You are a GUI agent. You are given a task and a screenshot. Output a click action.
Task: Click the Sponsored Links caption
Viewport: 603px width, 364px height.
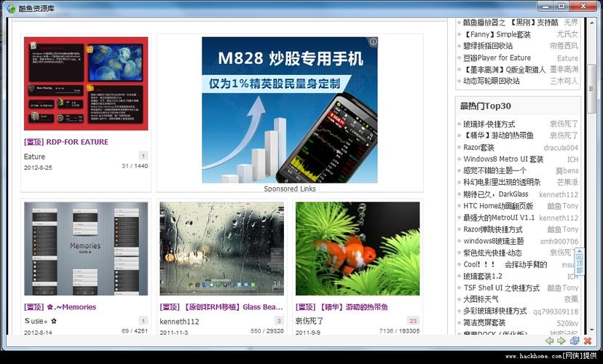[x=290, y=189]
